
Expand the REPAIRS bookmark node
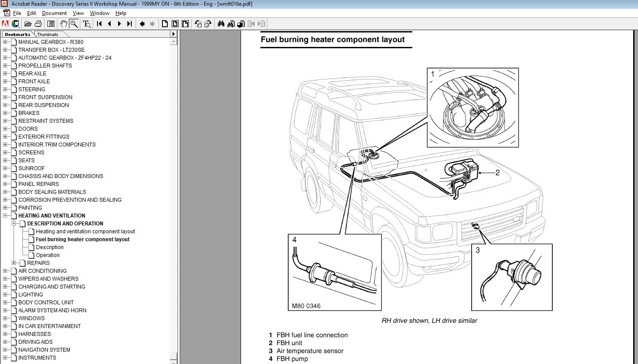pos(14,263)
